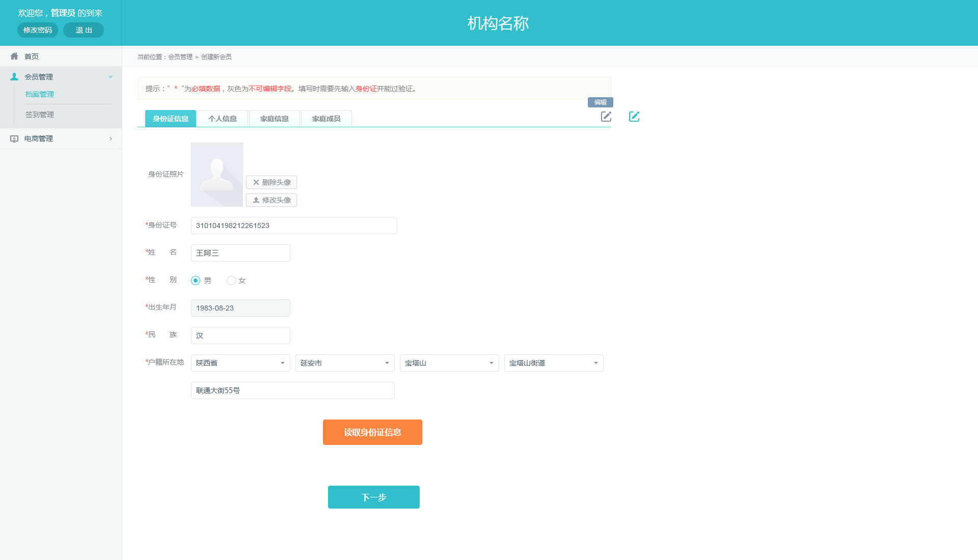Image resolution: width=978 pixels, height=560 pixels.
Task: Click the 修改密码 button
Action: click(38, 30)
